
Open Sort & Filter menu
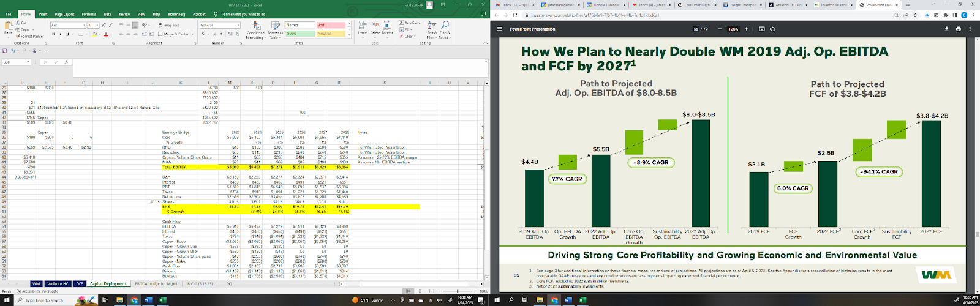431,30
